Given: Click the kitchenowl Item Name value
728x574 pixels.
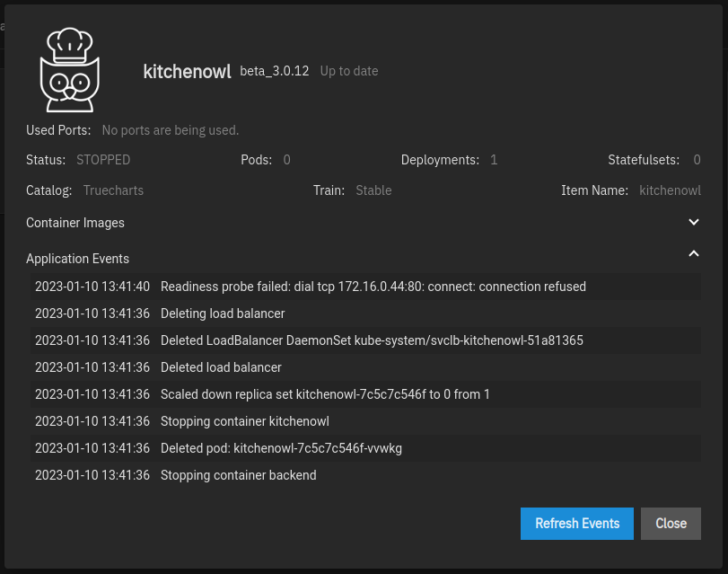Looking at the screenshot, I should pos(670,190).
